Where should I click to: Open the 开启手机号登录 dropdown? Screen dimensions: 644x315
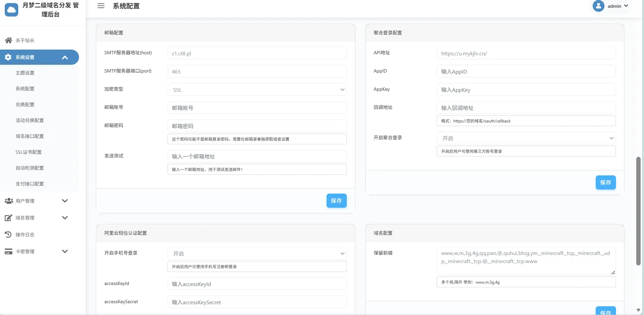[x=257, y=254]
